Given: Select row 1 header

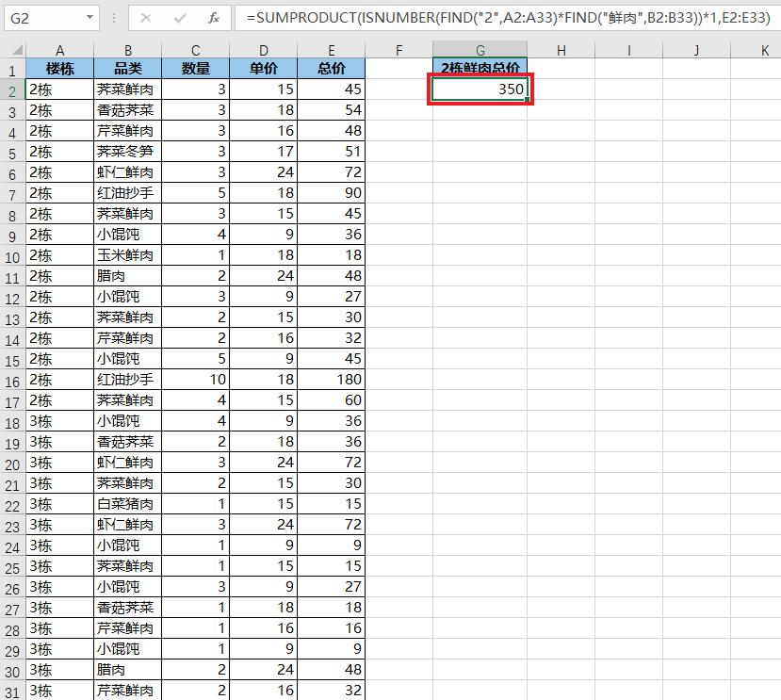Looking at the screenshot, I should tap(12, 71).
